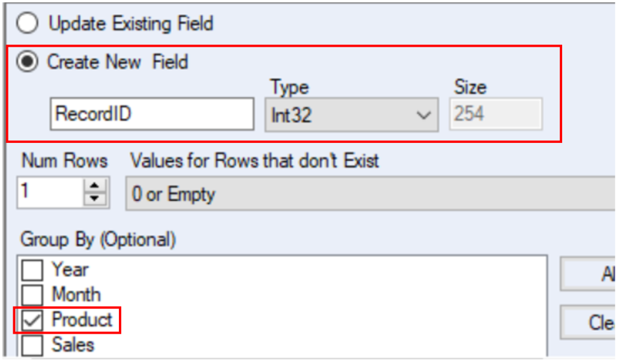Click the RecordID field name input
This screenshot has height=364, width=621.
click(x=152, y=114)
